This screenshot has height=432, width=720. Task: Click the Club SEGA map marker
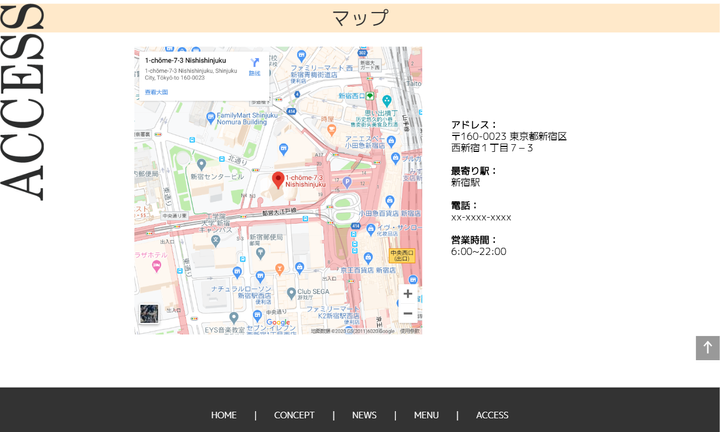(290, 293)
